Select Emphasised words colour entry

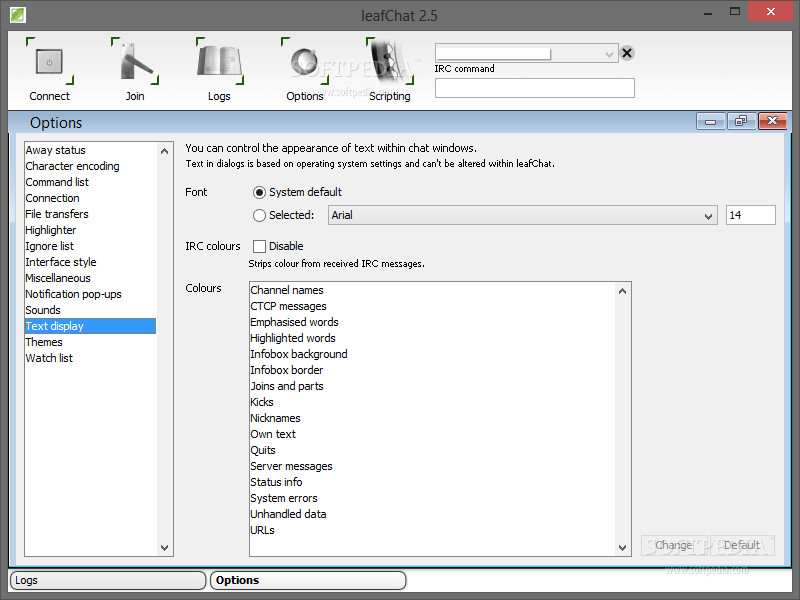[432, 322]
